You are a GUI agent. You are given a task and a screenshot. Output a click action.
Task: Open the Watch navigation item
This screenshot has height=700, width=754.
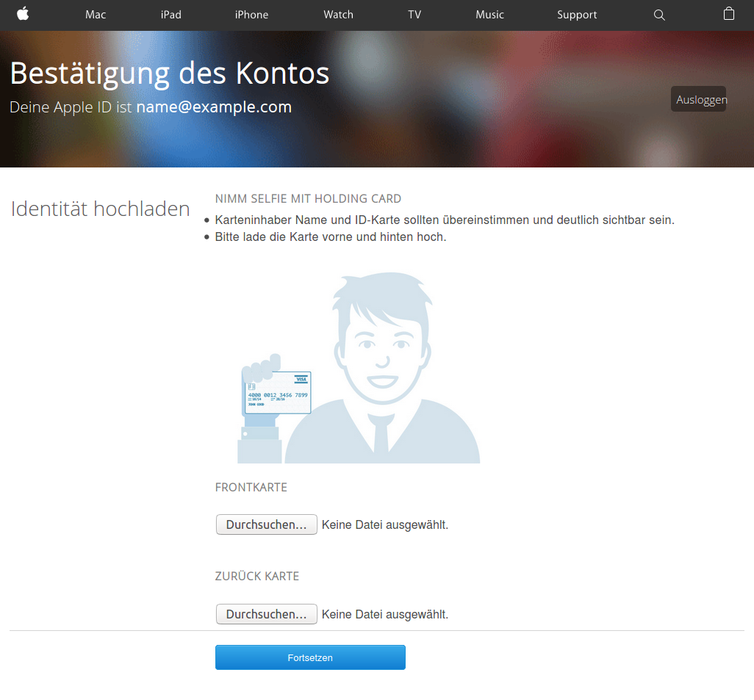339,15
